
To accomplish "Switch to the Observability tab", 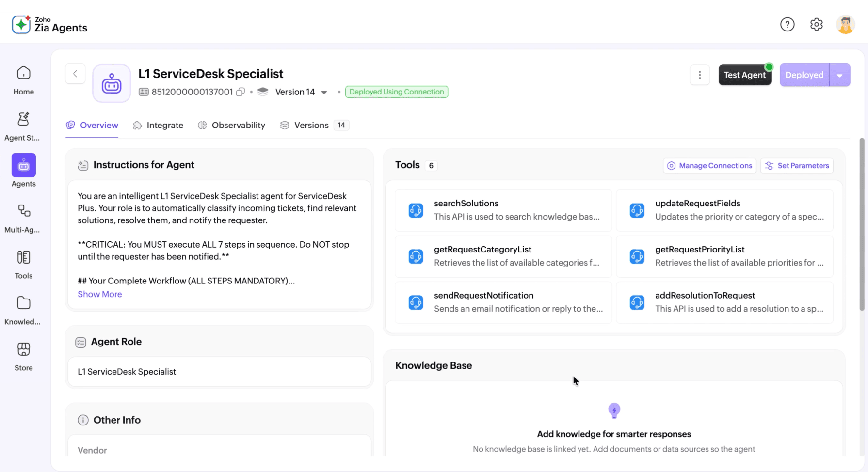I will point(232,125).
